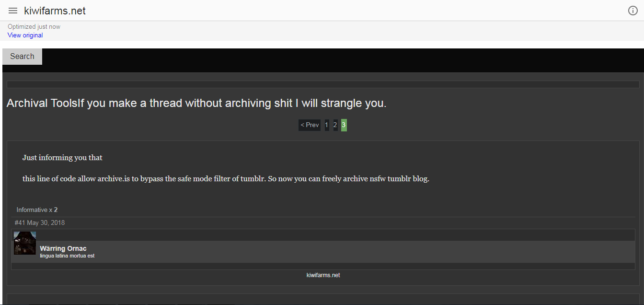Click the Archival Tools thread title

pyautogui.click(x=196, y=103)
